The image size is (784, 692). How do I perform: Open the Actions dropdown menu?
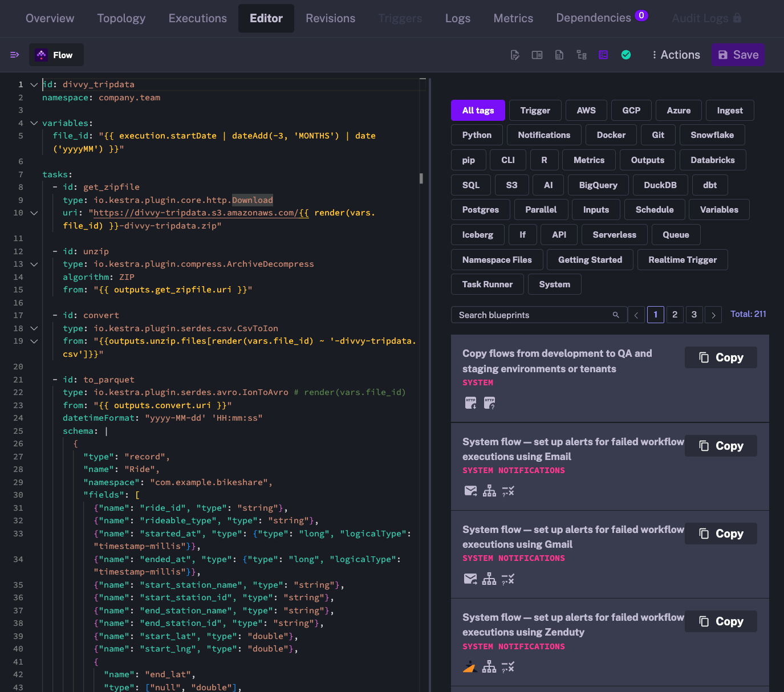pyautogui.click(x=676, y=55)
